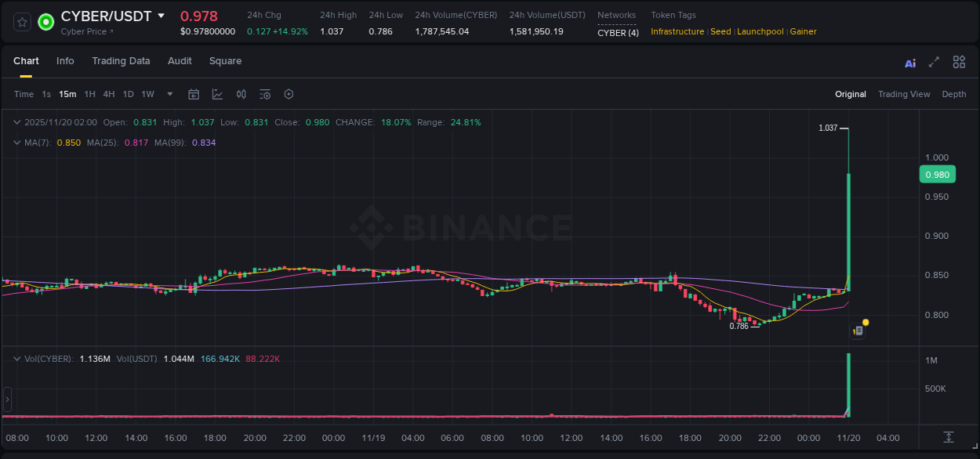This screenshot has height=459, width=980.
Task: Collapse the OHLC info overlay chevron
Action: (x=16, y=122)
